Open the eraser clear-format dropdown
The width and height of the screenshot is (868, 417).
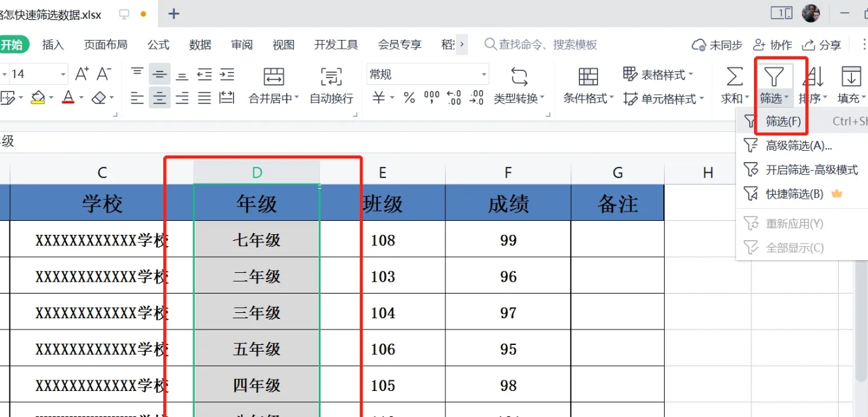point(111,98)
